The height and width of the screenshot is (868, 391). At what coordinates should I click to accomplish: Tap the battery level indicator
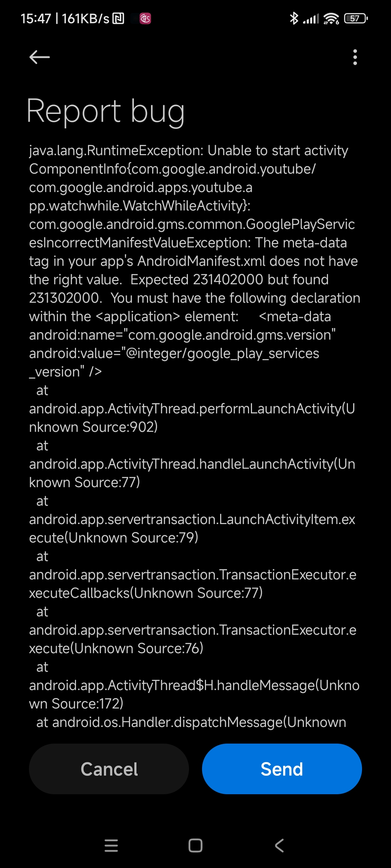356,18
